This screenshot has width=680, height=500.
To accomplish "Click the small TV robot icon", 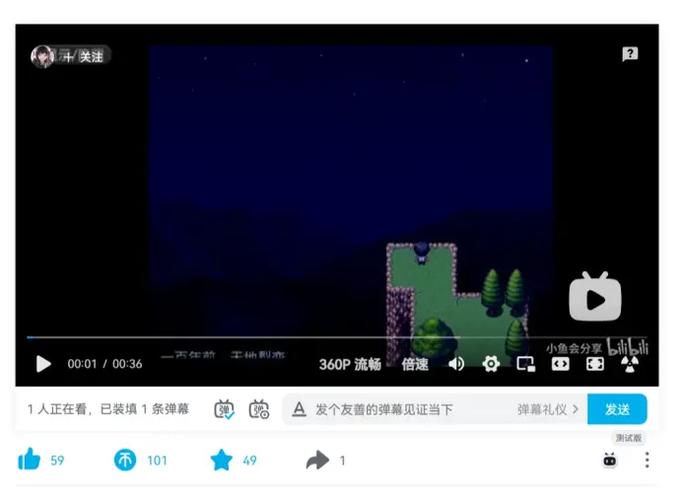I will (610, 460).
